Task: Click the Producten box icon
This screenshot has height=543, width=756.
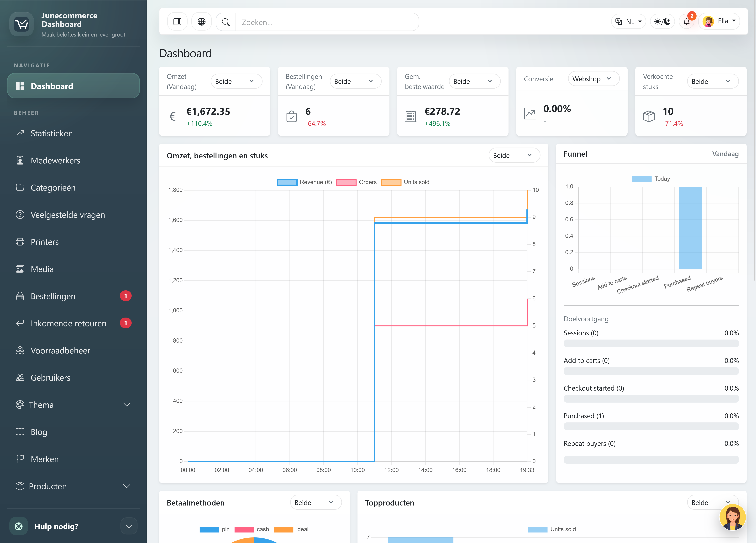Action: point(20,486)
